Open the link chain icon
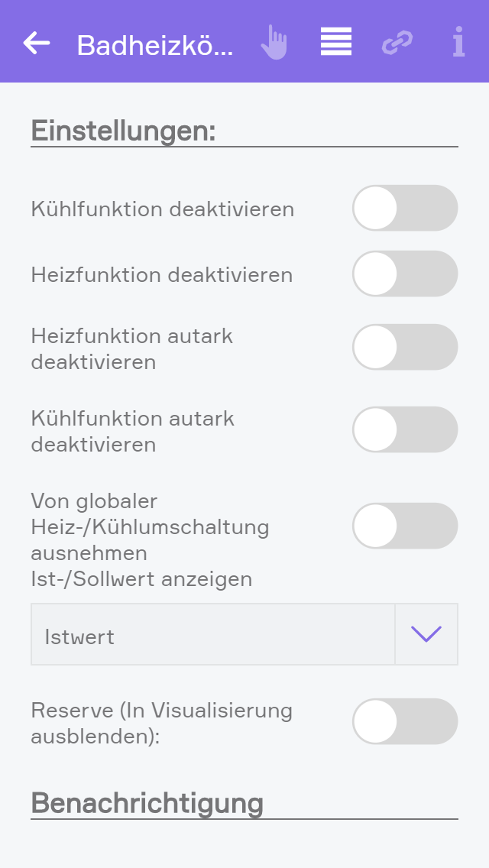 pyautogui.click(x=397, y=43)
